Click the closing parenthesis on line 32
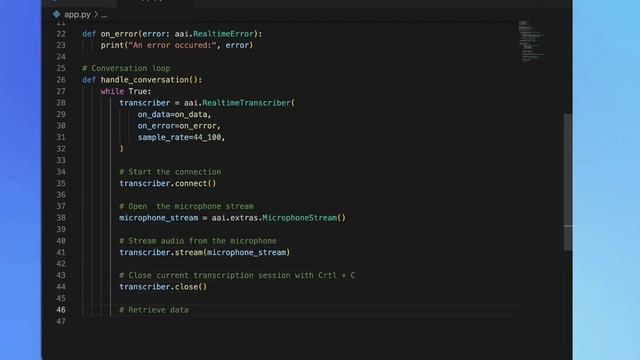Screen dimensions: 640x360 click(121, 149)
